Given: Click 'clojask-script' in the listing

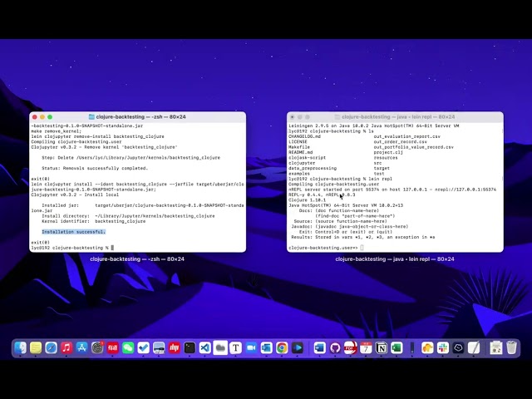Looking at the screenshot, I should [307, 158].
